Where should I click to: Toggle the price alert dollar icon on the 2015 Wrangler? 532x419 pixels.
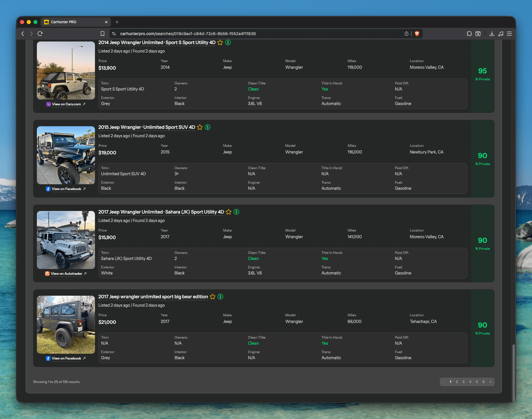208,127
